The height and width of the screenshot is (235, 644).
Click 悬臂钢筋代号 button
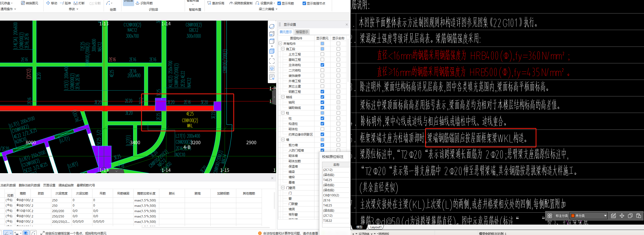[x=86, y=185]
